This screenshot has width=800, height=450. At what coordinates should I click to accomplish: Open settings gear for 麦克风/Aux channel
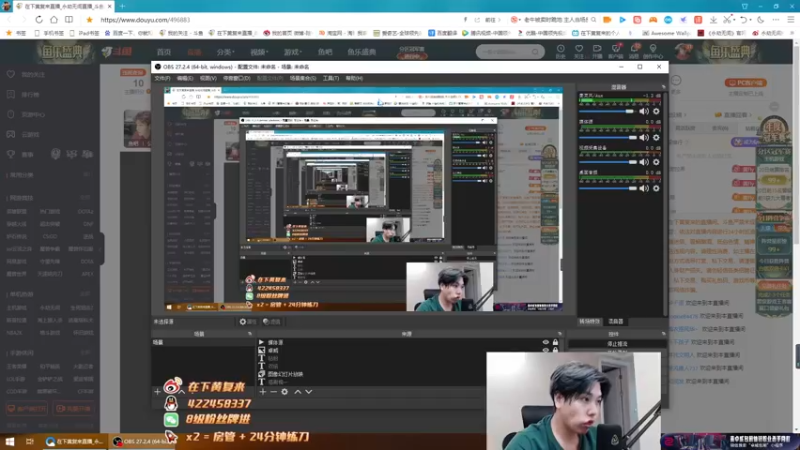656,111
